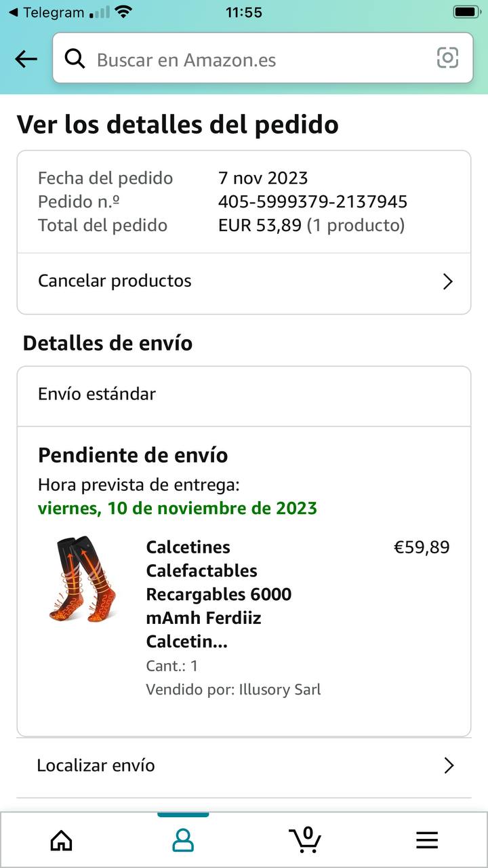The height and width of the screenshot is (868, 488).
Task: Tap the Envío estándar row
Action: (203, 394)
